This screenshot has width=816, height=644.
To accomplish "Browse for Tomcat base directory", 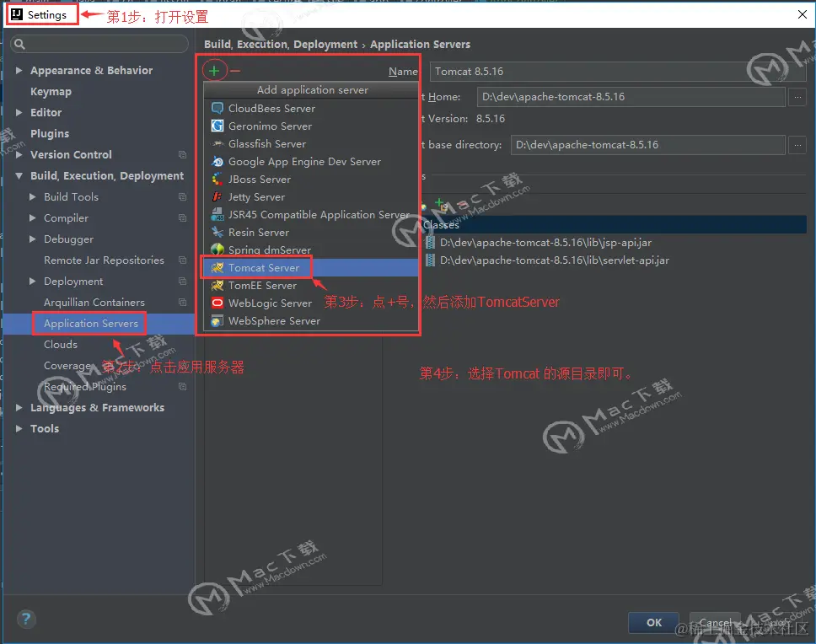I will click(797, 145).
